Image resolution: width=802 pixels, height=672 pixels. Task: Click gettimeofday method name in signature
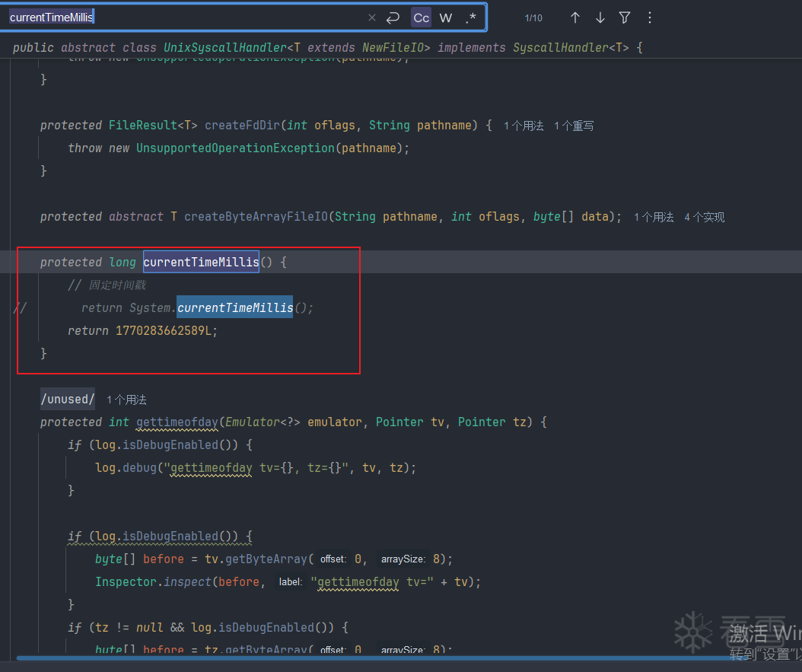click(177, 422)
